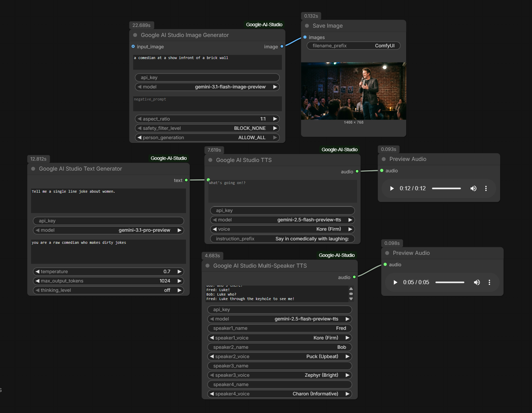This screenshot has width=532, height=413.
Task: Click the text output socket on Text Generator
Action: tap(186, 180)
